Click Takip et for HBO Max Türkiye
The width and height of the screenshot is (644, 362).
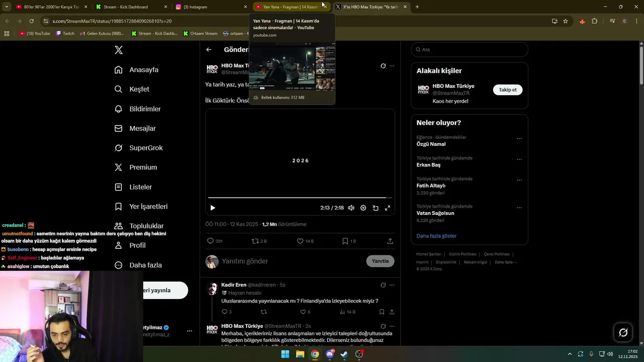pyautogui.click(x=508, y=89)
